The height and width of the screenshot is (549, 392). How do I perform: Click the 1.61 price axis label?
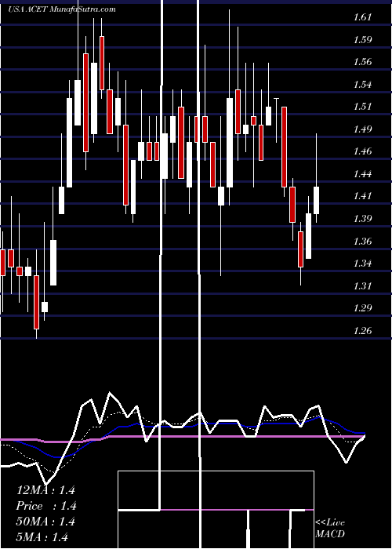362,17
